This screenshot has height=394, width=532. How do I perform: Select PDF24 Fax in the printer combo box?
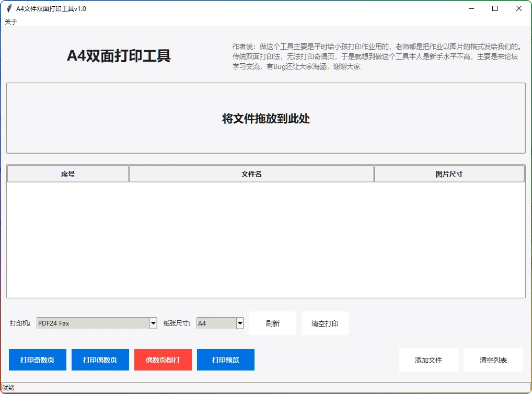click(x=94, y=323)
